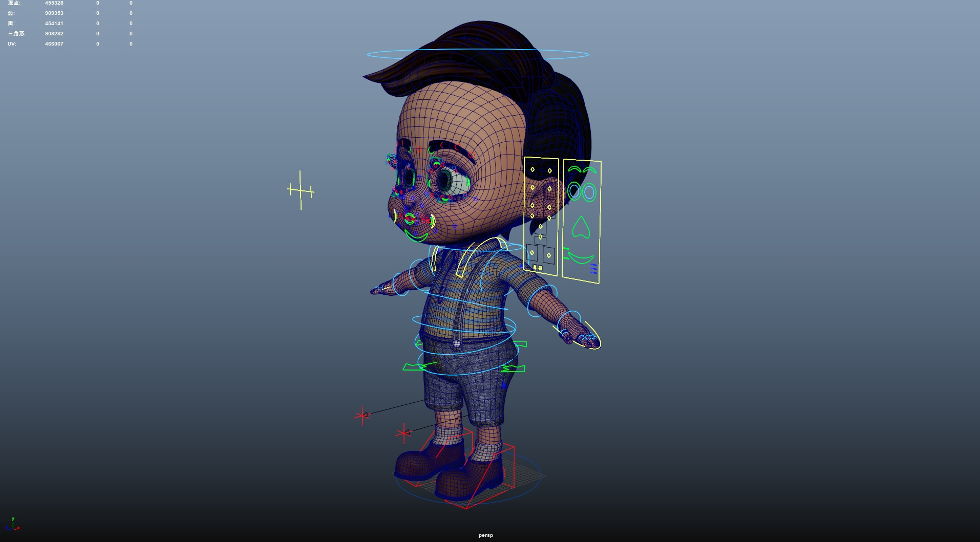
Task: Click the bottom-right square diamond on the slider panel
Action: pos(549,255)
